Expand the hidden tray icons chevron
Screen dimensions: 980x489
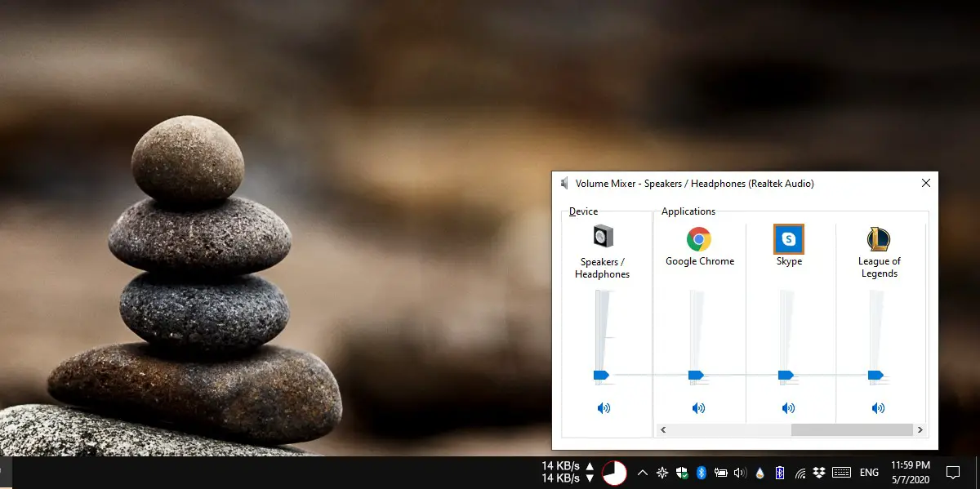(x=642, y=473)
